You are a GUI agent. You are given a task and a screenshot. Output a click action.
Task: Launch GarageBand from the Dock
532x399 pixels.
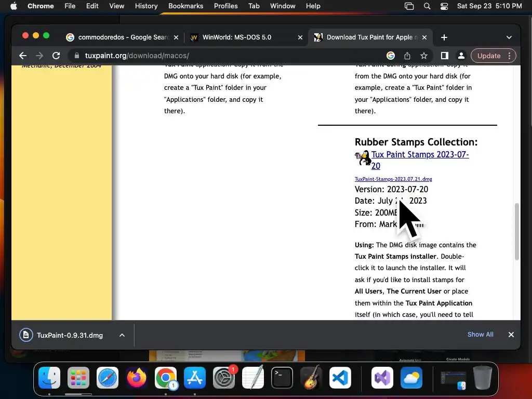coord(311,378)
